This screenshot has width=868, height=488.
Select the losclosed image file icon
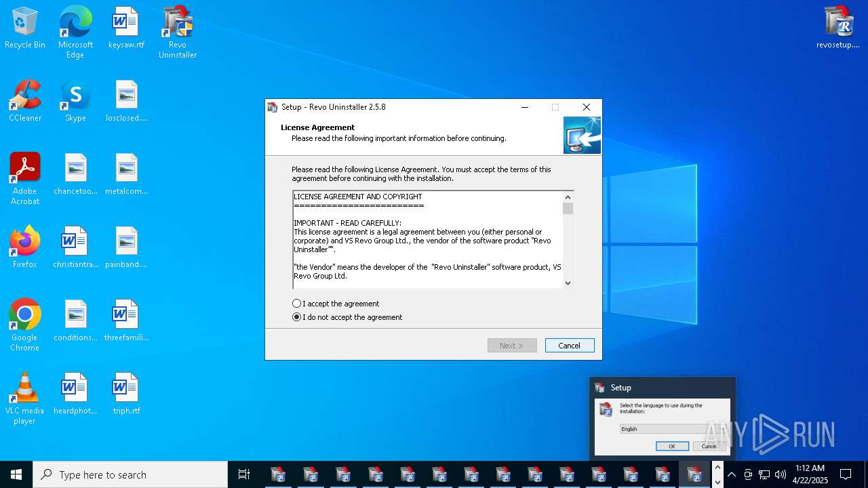pos(126,102)
